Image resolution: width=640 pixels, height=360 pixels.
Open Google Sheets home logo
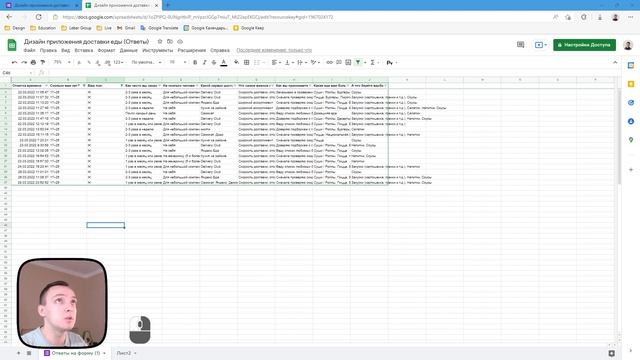pos(12,45)
